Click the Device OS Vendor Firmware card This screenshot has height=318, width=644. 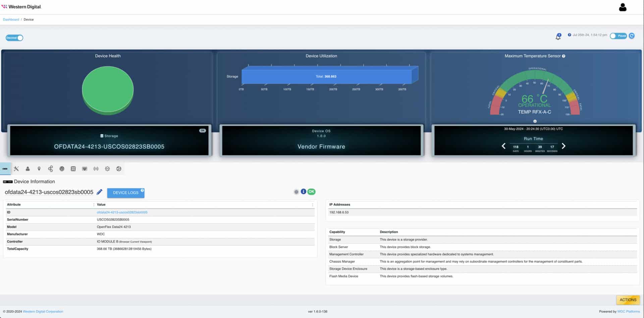(x=321, y=141)
